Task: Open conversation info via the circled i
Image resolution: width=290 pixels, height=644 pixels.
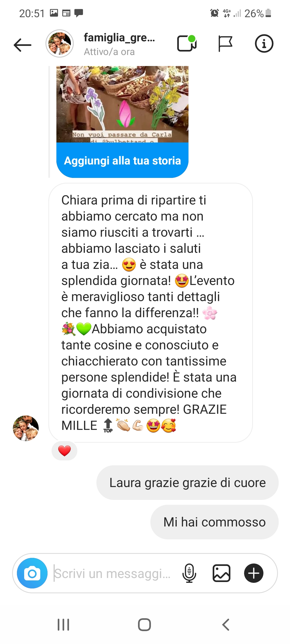Action: [264, 43]
